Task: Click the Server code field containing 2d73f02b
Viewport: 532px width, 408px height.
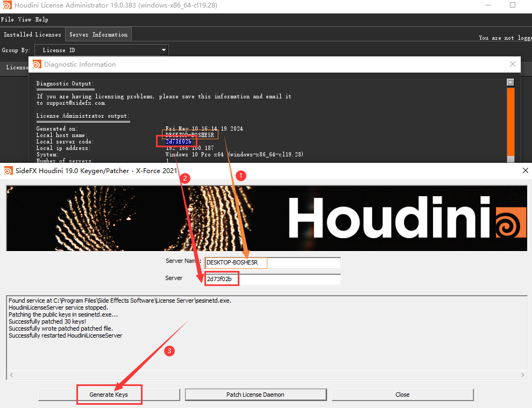Action: pyautogui.click(x=273, y=280)
